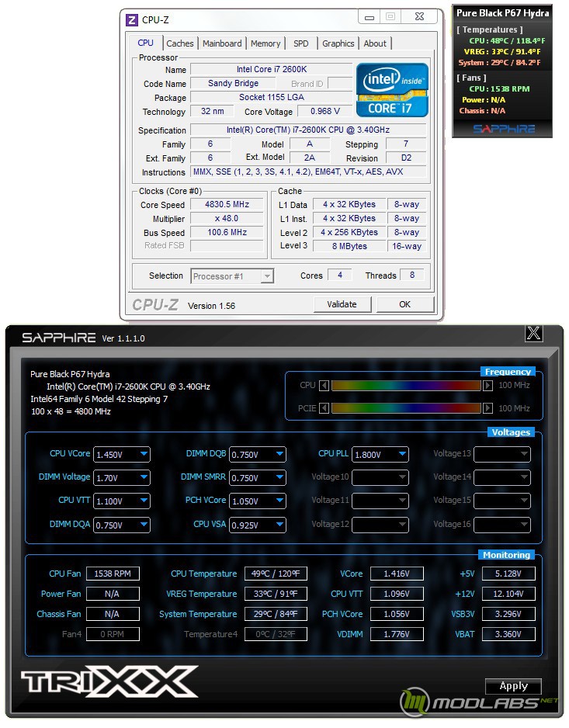Click the Sapphire logo in temperature gadget
Screen dimensions: 569x728
tap(504, 129)
